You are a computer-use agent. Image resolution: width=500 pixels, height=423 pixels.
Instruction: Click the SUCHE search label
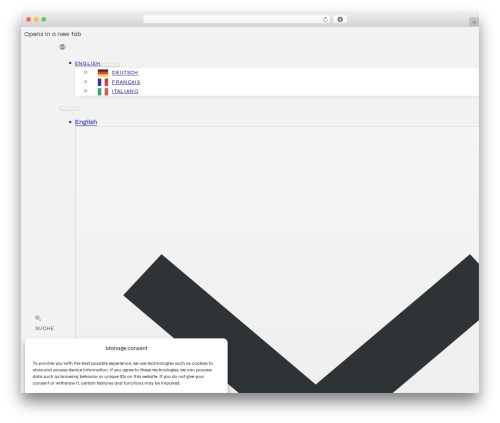[x=45, y=328]
